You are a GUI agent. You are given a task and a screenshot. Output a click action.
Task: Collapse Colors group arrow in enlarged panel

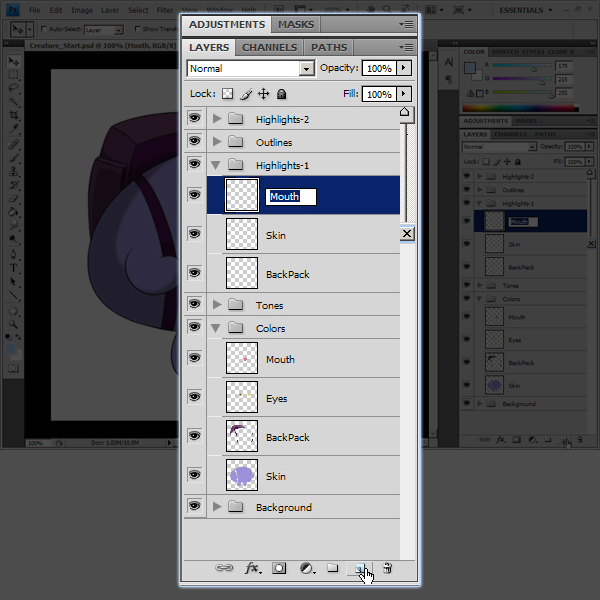click(x=216, y=328)
